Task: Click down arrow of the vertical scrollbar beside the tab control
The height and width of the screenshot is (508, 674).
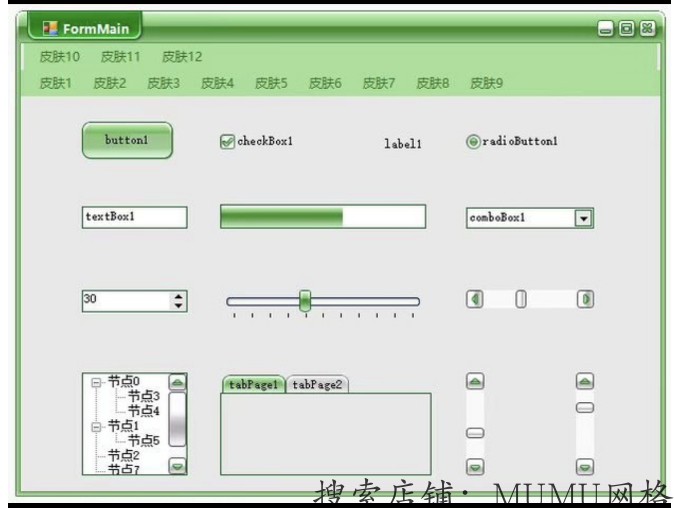Action: 475,467
